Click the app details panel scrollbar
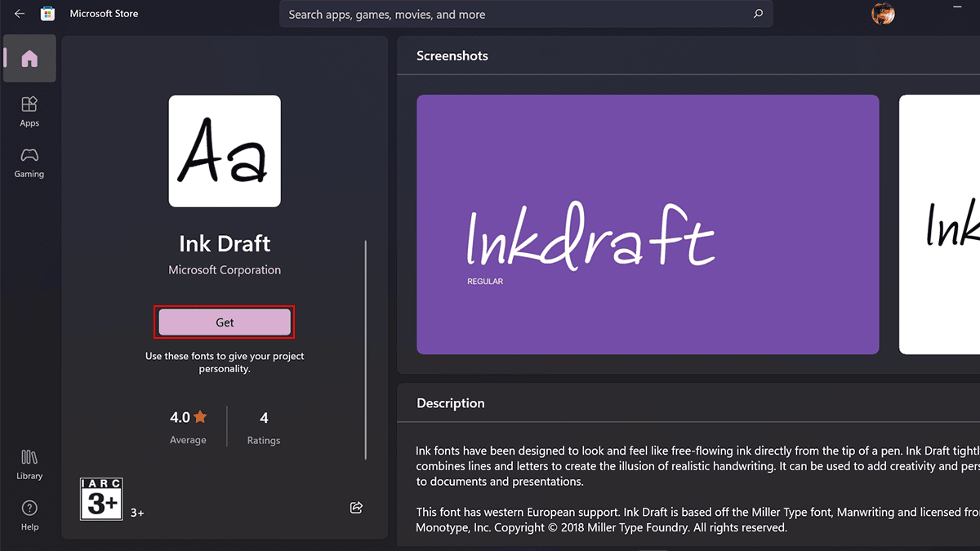The height and width of the screenshot is (551, 980). (366, 351)
